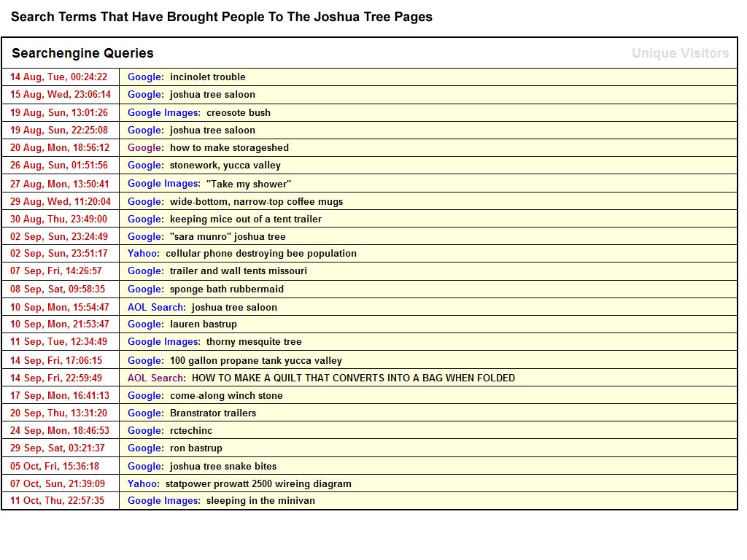Open Google link for stonework, yucca valley
747x560 pixels.
coord(144,166)
